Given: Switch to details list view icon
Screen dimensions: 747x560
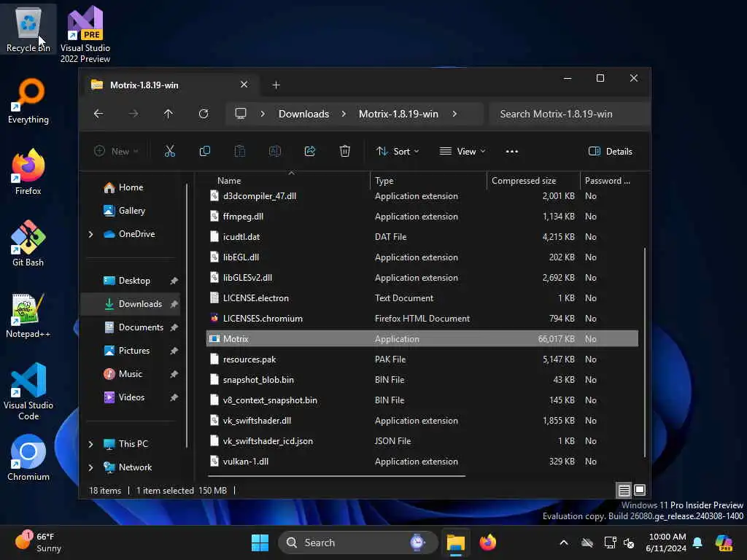Looking at the screenshot, I should point(624,489).
